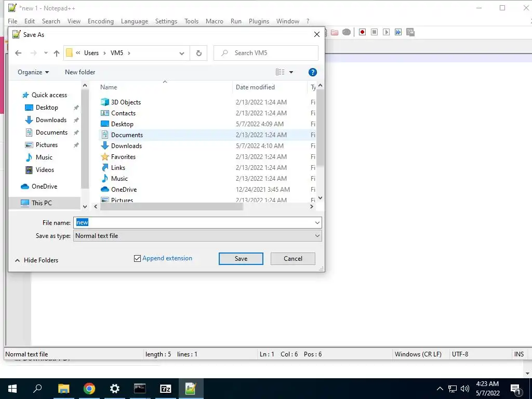Image resolution: width=532 pixels, height=399 pixels.
Task: Click into the File name field
Action: point(193,223)
